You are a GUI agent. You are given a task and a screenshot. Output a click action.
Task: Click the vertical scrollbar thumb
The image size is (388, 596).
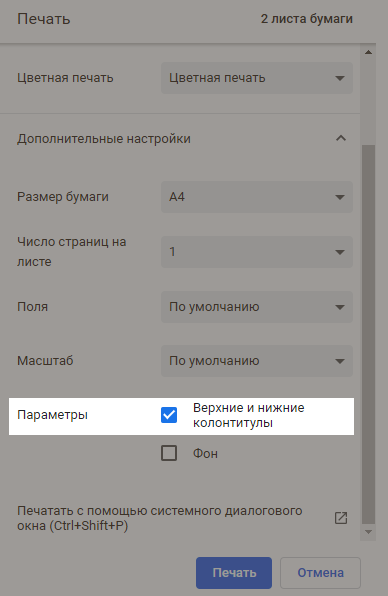[368, 334]
